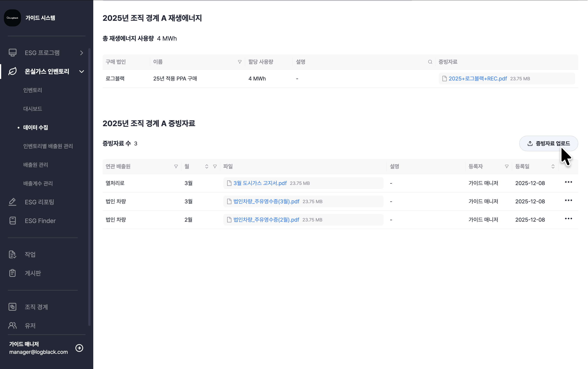This screenshot has height=369, width=588.
Task: Toggle sort order on 등록일 column
Action: coord(553,166)
